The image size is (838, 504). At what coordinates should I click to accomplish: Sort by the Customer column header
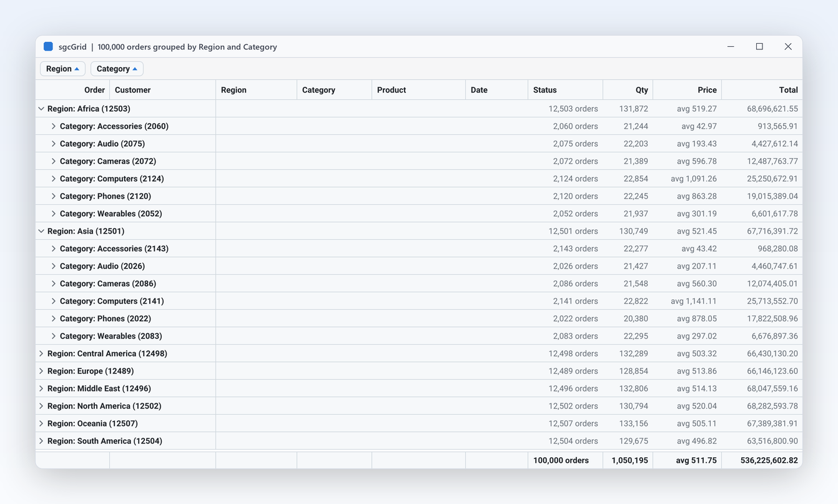click(x=163, y=90)
